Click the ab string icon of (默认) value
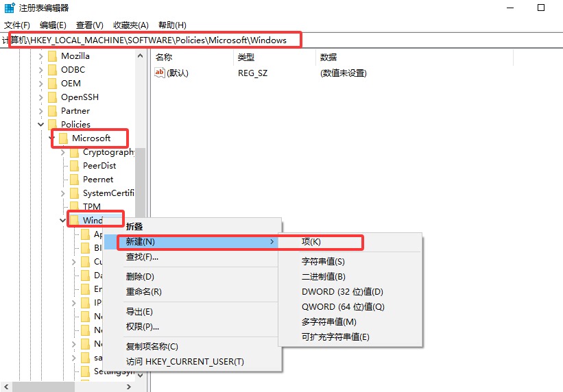Image resolution: width=563 pixels, height=392 pixels. tap(159, 73)
